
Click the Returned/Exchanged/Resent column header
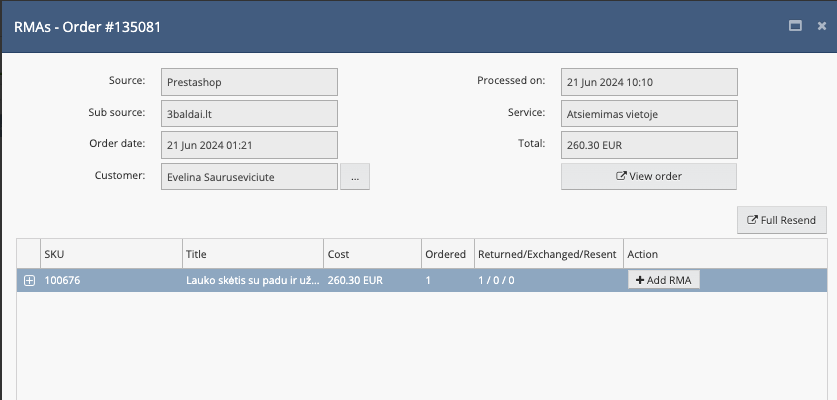tap(547, 254)
